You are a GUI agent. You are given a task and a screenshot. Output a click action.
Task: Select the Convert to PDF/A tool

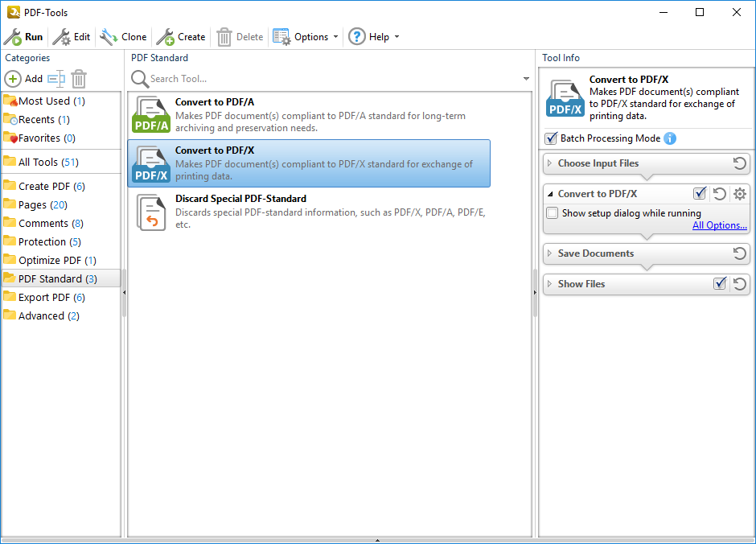click(309, 115)
